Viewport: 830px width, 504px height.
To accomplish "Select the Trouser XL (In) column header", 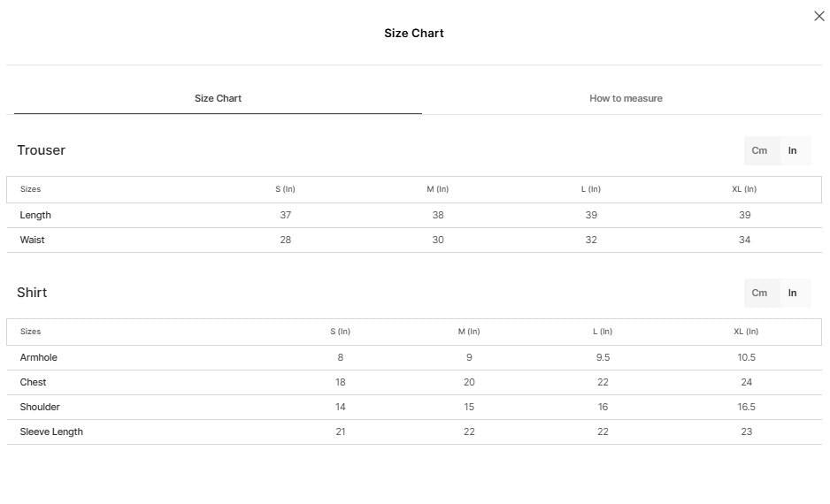I will point(744,189).
